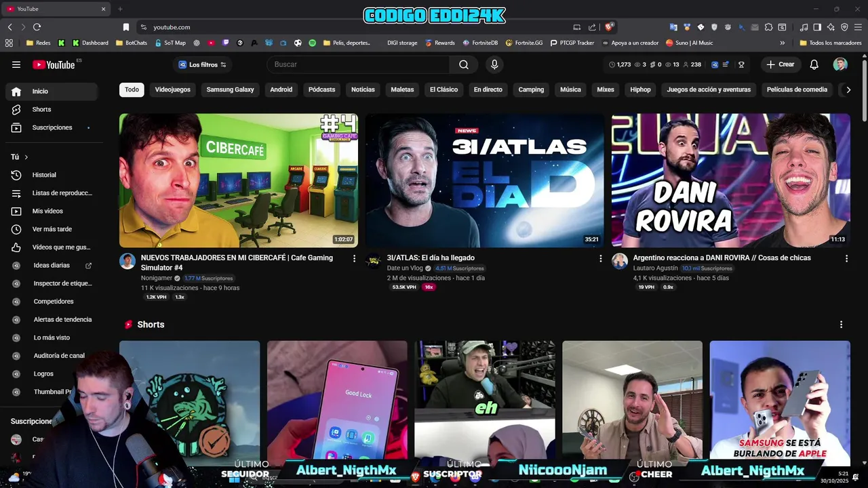Select Películas de comedia chip
Viewport: 868px width, 488px height.
click(x=797, y=89)
